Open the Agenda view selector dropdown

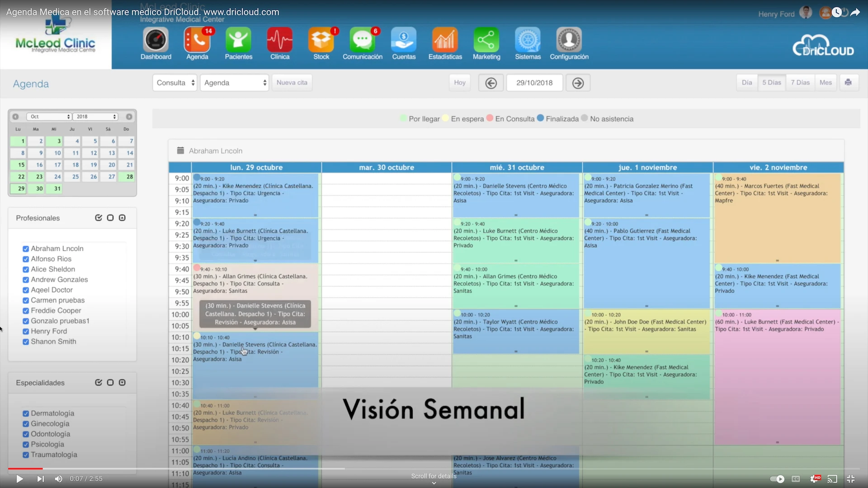(234, 83)
